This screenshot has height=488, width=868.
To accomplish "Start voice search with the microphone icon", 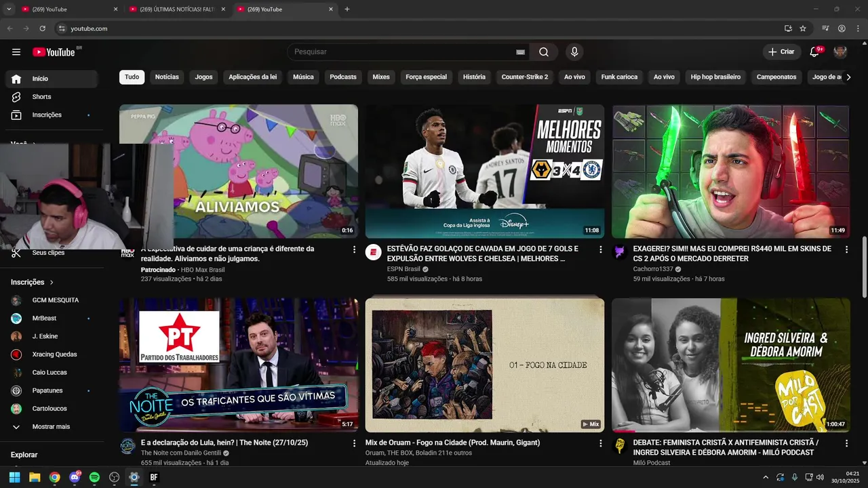I will (574, 52).
